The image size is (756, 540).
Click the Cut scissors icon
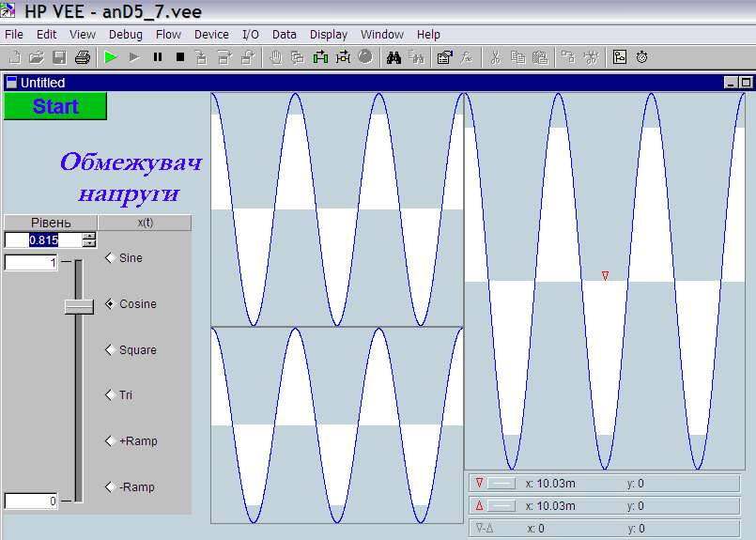pyautogui.click(x=495, y=57)
